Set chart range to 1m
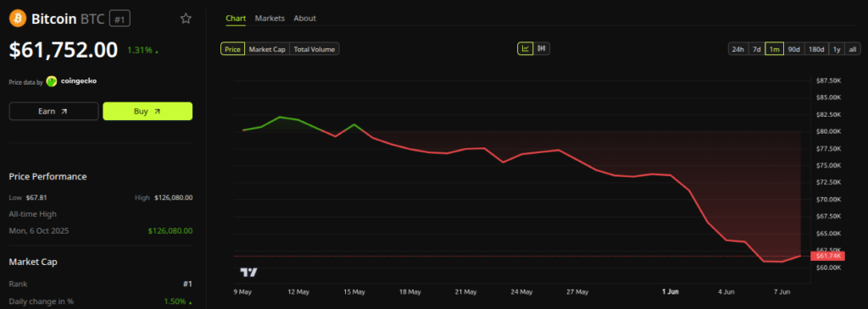This screenshot has width=868, height=309. 775,49
